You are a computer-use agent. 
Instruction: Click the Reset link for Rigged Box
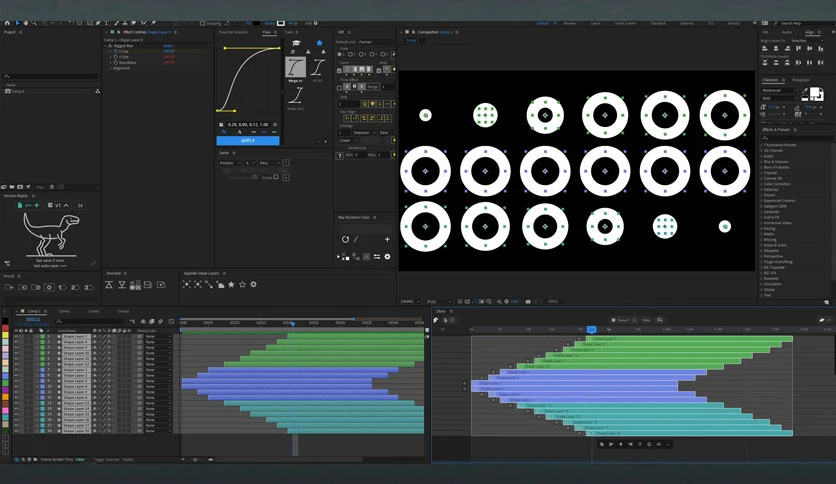coord(168,46)
